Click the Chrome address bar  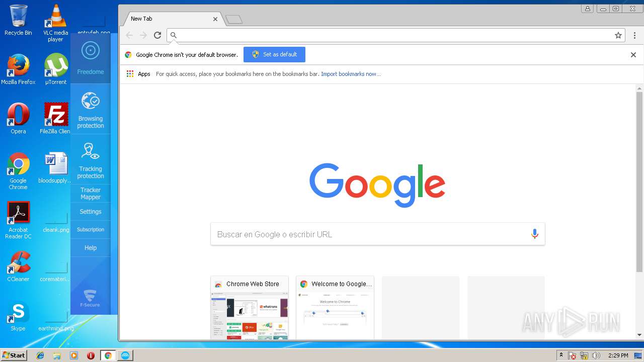[x=395, y=35]
